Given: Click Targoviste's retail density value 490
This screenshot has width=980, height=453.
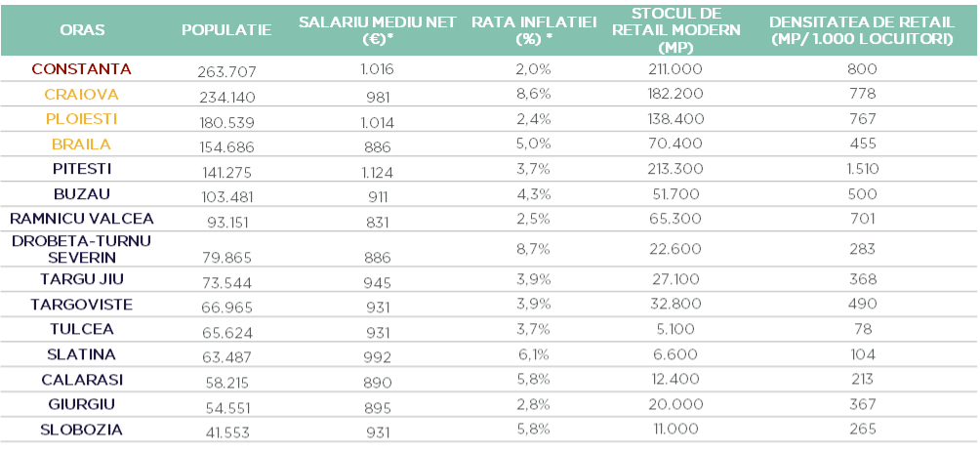Looking at the screenshot, I should point(862,306).
